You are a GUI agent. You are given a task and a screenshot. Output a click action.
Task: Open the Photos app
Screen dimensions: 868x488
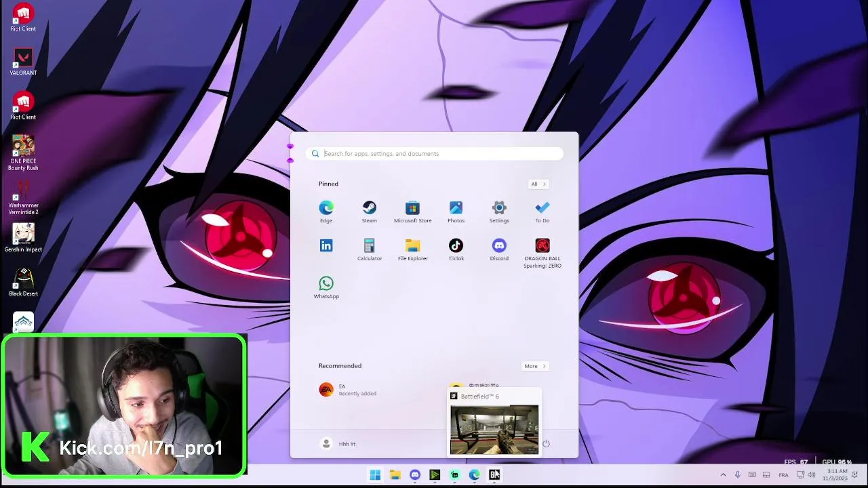(456, 211)
